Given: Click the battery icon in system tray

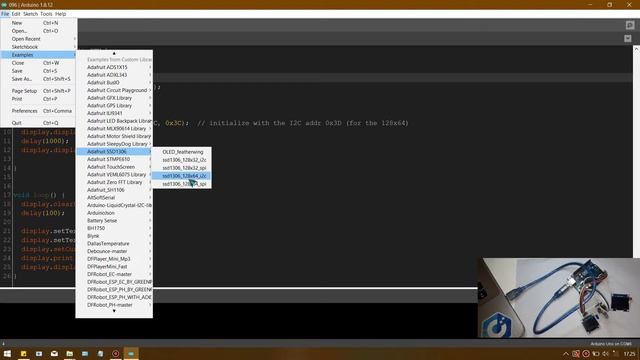Looking at the screenshot, I should point(596,354).
